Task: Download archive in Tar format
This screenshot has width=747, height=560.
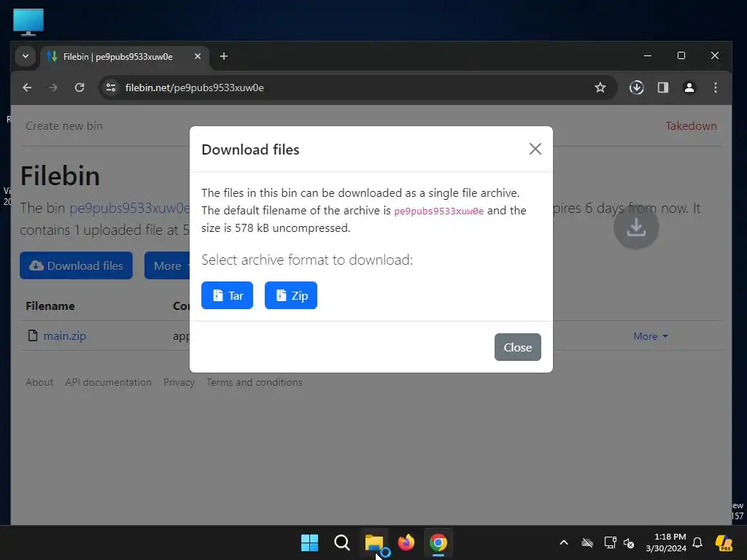Action: tap(227, 295)
